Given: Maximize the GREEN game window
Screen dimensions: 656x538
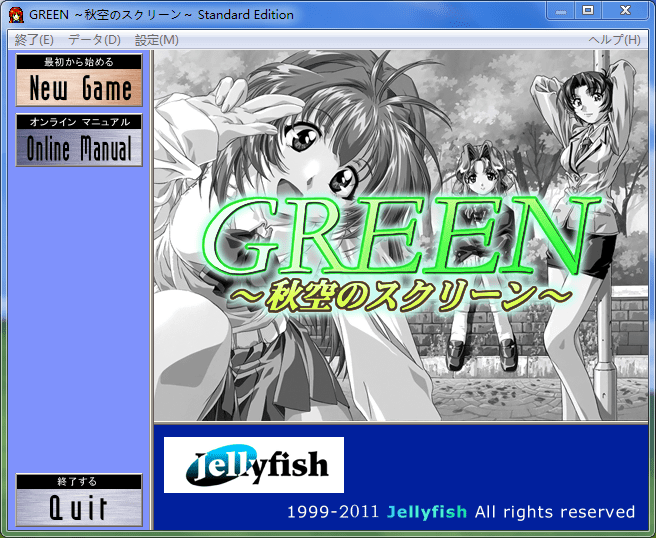Looking at the screenshot, I should (x=588, y=10).
